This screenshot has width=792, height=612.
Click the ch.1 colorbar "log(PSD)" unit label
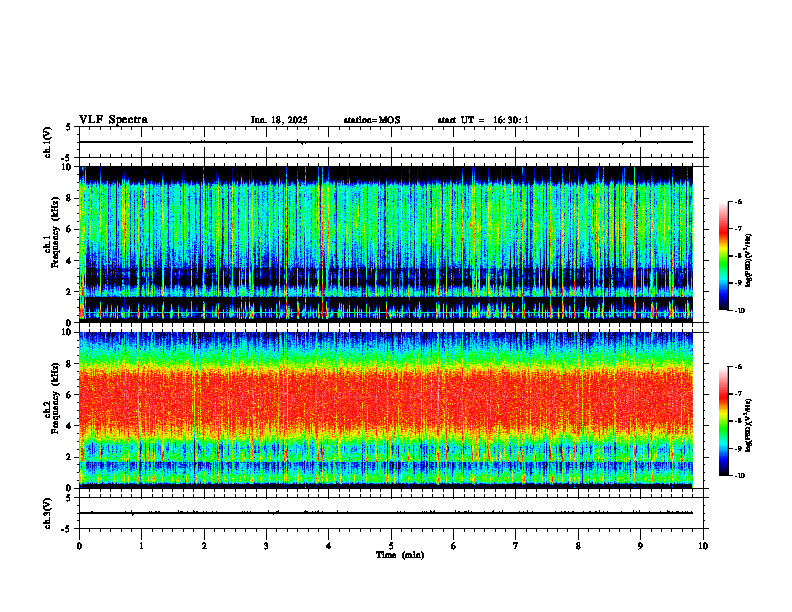coord(749,260)
